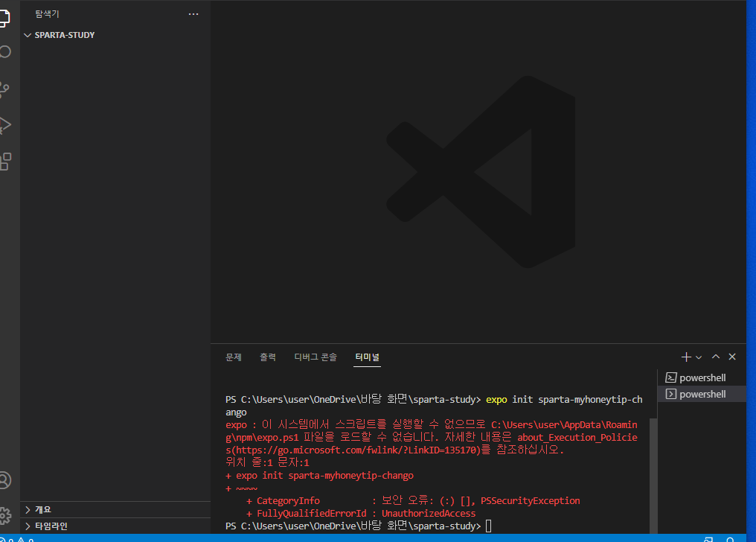Open the Accounts menu icon

point(4,480)
